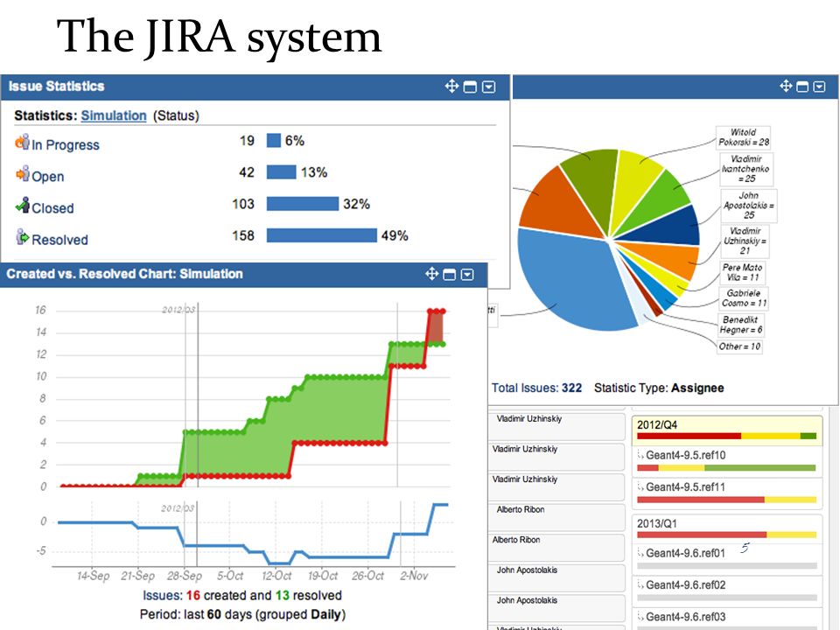Click the first John Apostolakis assignee cell
The image size is (840, 630).
[556, 577]
